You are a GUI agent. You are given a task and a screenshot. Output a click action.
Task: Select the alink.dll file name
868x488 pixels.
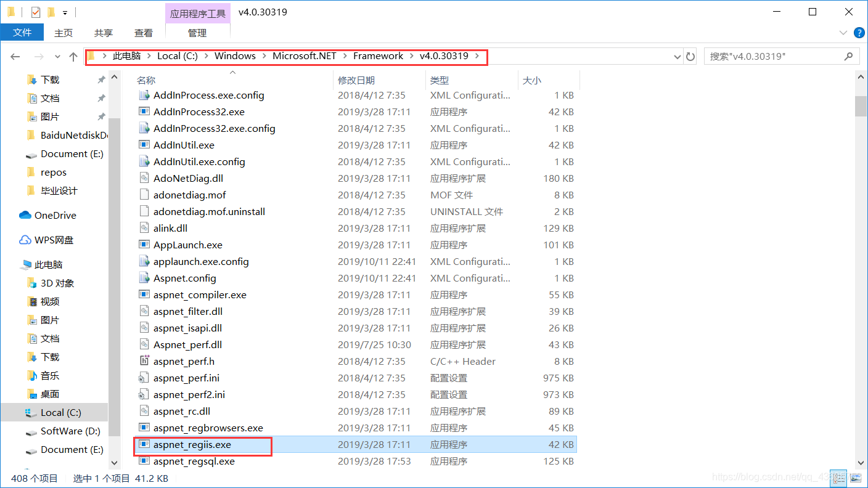[170, 228]
